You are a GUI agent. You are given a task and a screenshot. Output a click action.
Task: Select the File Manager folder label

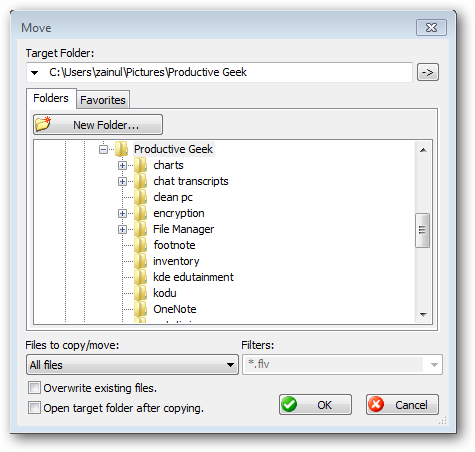pyautogui.click(x=183, y=229)
